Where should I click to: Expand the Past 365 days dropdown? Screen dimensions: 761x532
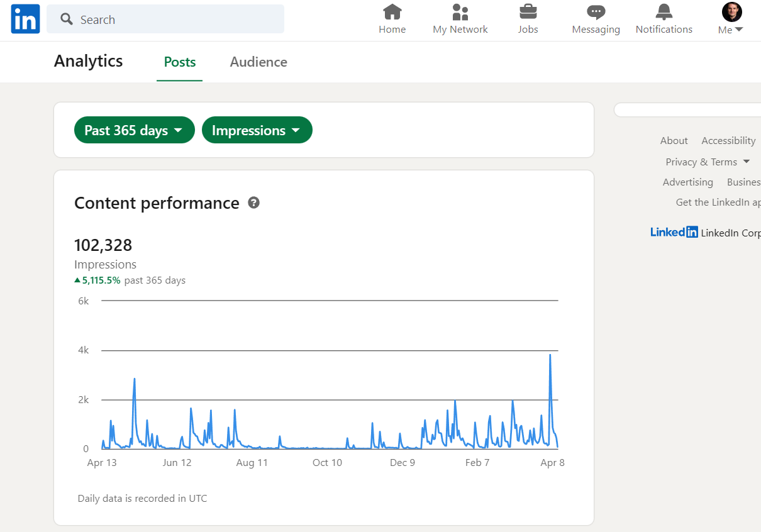(134, 130)
